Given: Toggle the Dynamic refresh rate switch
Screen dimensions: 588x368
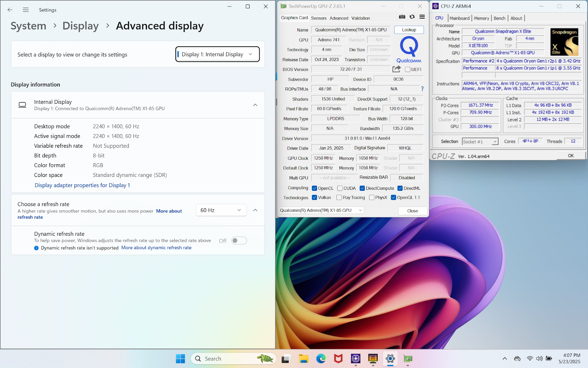Looking at the screenshot, I should pos(239,241).
